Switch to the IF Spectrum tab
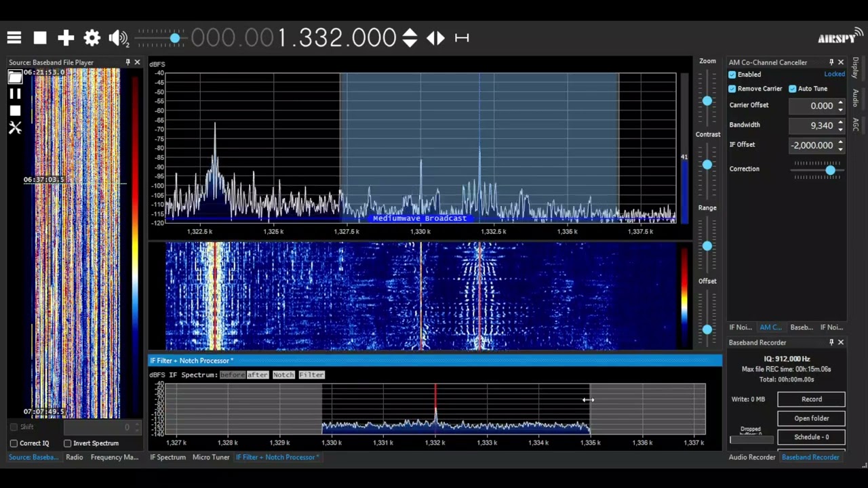Image resolution: width=868 pixels, height=488 pixels. tap(167, 457)
